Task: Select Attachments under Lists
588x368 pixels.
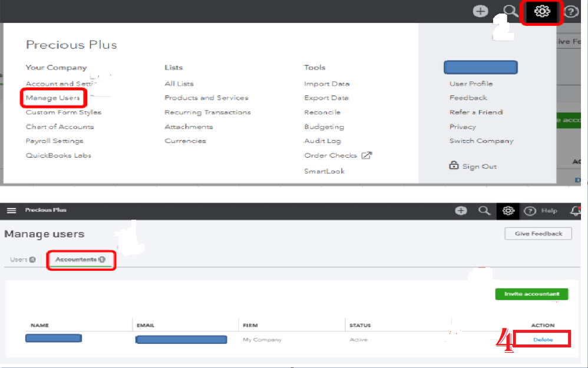Action: pos(189,127)
